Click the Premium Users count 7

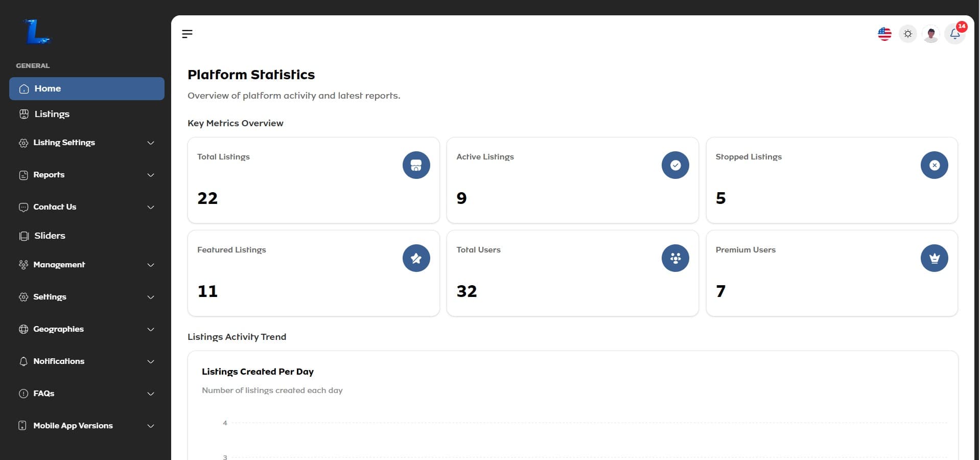tap(720, 291)
